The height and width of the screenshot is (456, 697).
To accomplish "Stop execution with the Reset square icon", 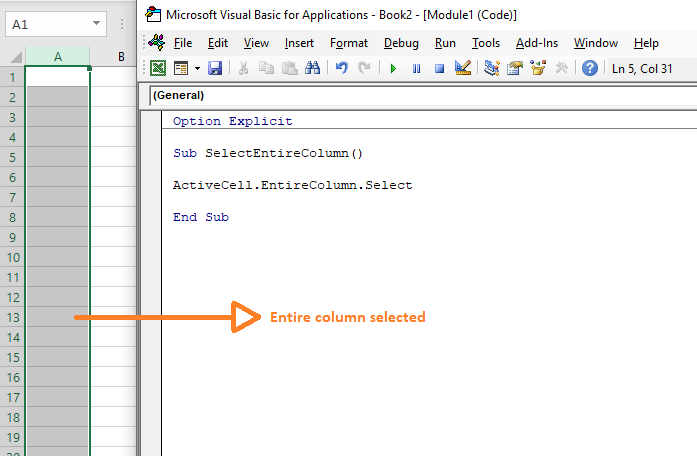I will click(439, 69).
